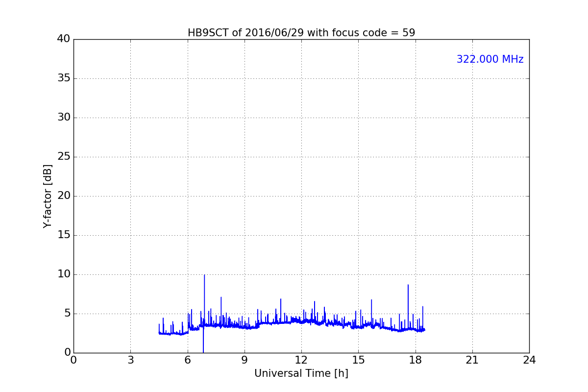Click the 'Y-factor [dB]' axis label
The height and width of the screenshot is (392, 588).
pos(48,196)
